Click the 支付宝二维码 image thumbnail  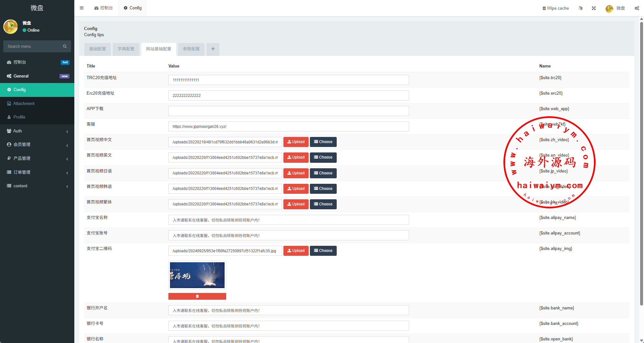197,275
